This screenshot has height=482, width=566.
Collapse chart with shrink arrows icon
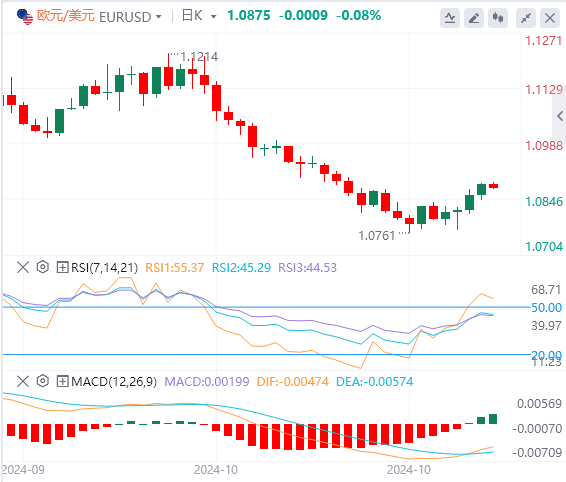pyautogui.click(x=526, y=17)
